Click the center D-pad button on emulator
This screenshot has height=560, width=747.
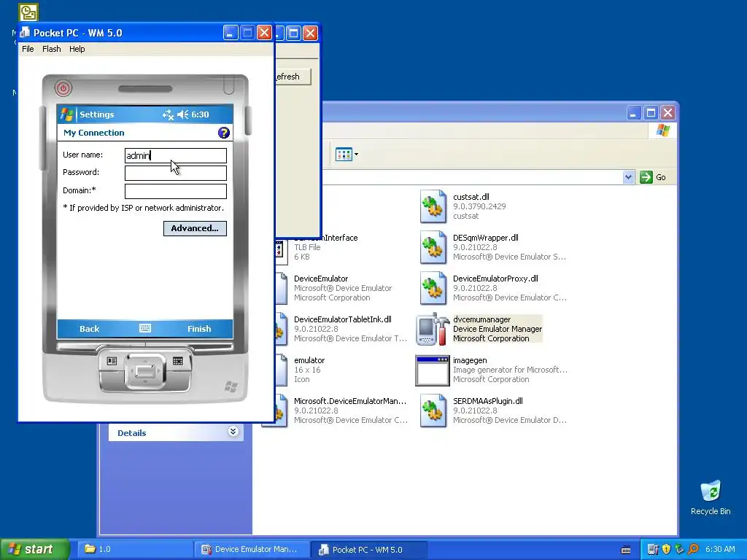pos(145,370)
